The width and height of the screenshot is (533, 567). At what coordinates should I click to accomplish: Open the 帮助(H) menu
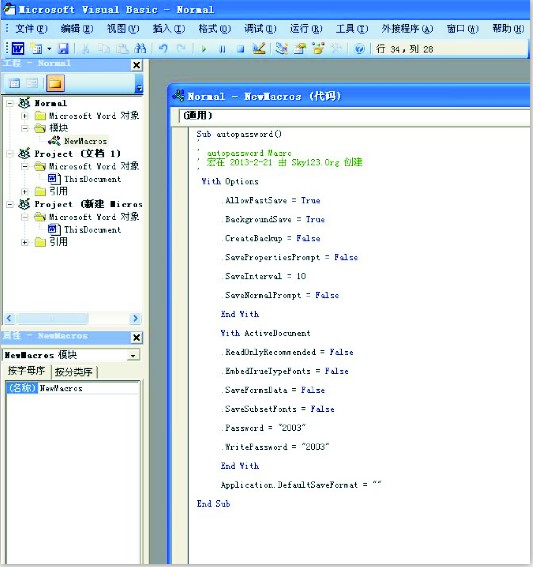coord(508,29)
